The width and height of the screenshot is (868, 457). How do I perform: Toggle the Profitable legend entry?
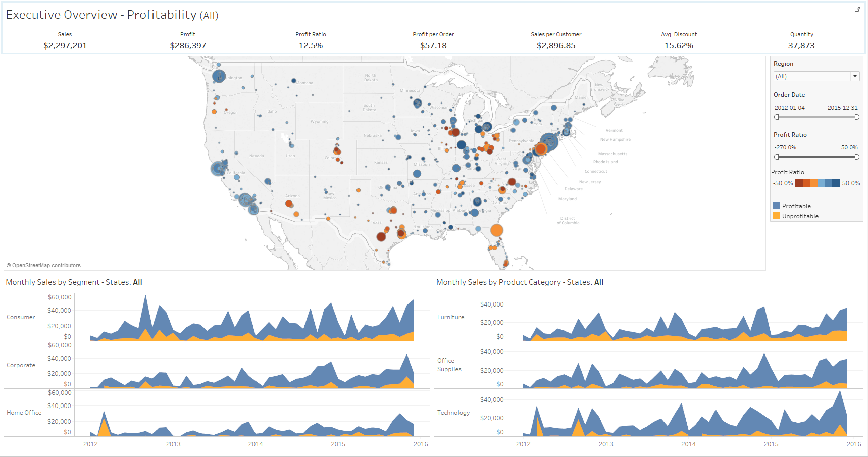click(795, 206)
